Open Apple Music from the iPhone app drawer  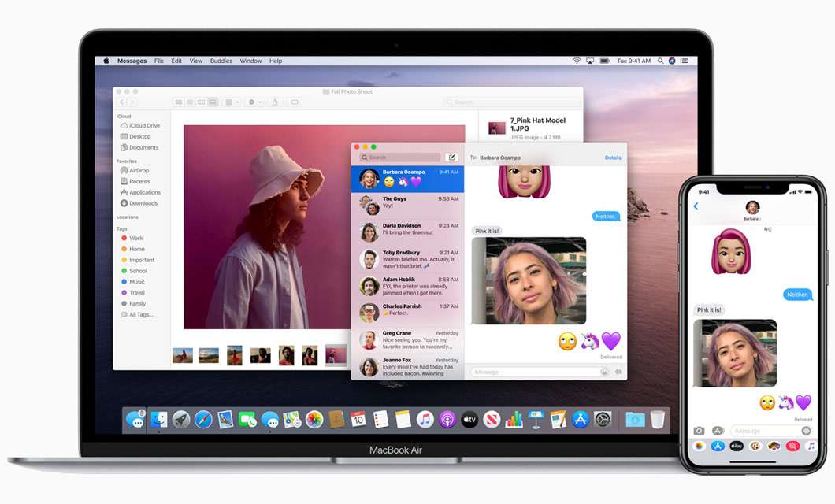tap(811, 445)
